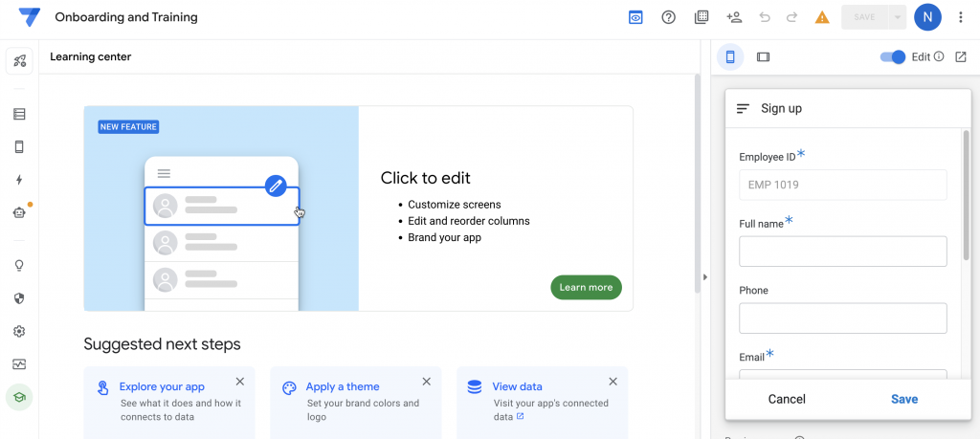Viewport: 980px width, 439px height.
Task: Toggle the preview app eye icon
Action: tap(635, 17)
